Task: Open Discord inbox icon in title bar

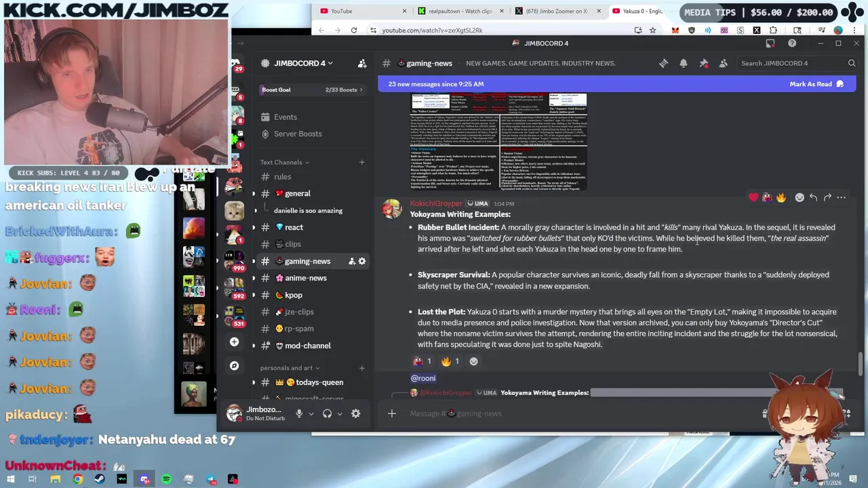Action: 770,43
